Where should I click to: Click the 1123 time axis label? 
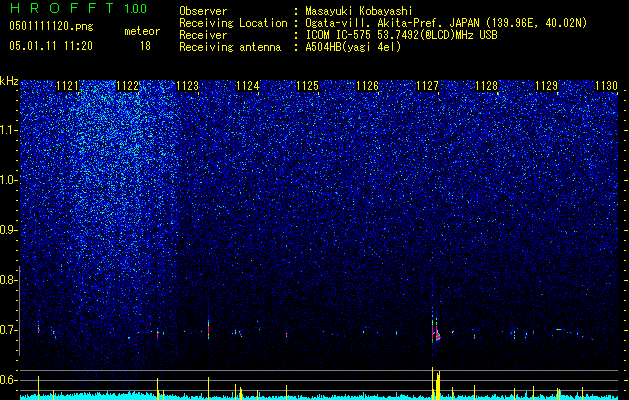[188, 85]
